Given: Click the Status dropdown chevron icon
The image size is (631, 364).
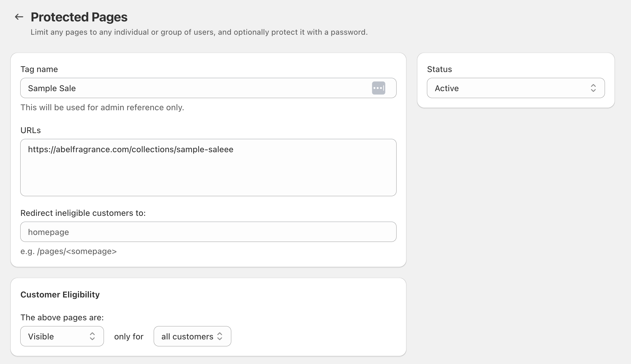Looking at the screenshot, I should click(x=594, y=88).
